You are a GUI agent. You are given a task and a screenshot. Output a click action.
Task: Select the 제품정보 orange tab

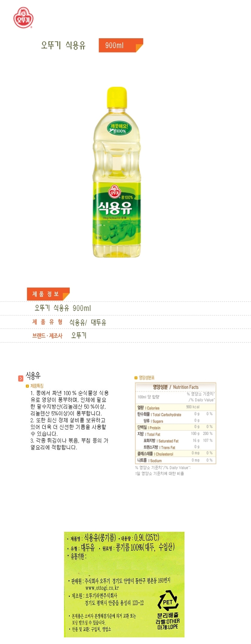(x=48, y=294)
